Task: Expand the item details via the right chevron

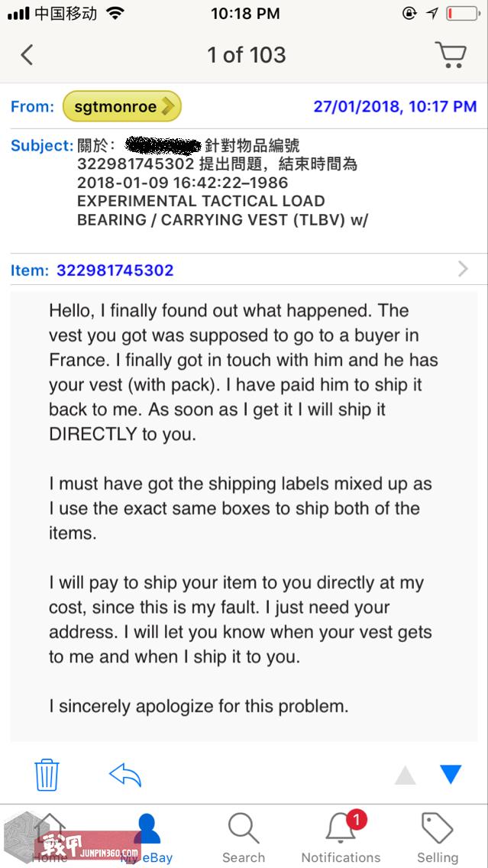Action: point(461,269)
